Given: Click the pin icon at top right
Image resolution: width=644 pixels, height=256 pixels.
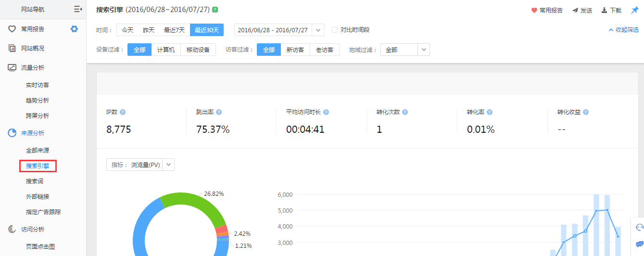Looking at the screenshot, I should tap(634, 10).
